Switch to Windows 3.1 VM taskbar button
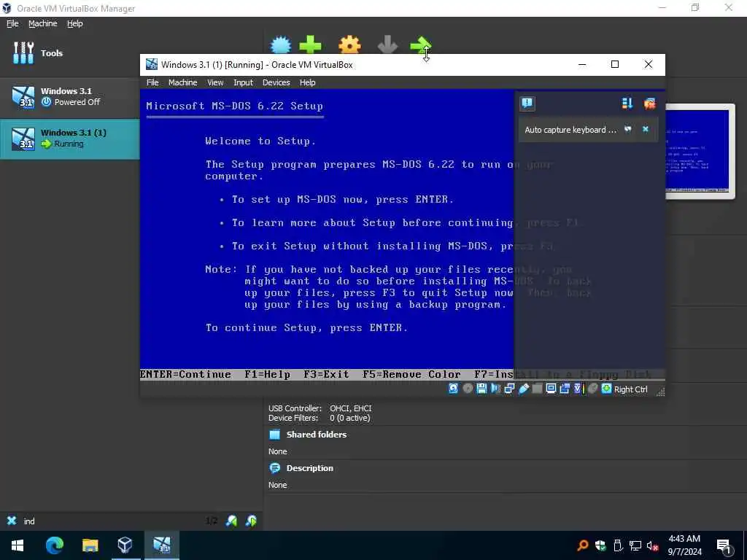 161,545
